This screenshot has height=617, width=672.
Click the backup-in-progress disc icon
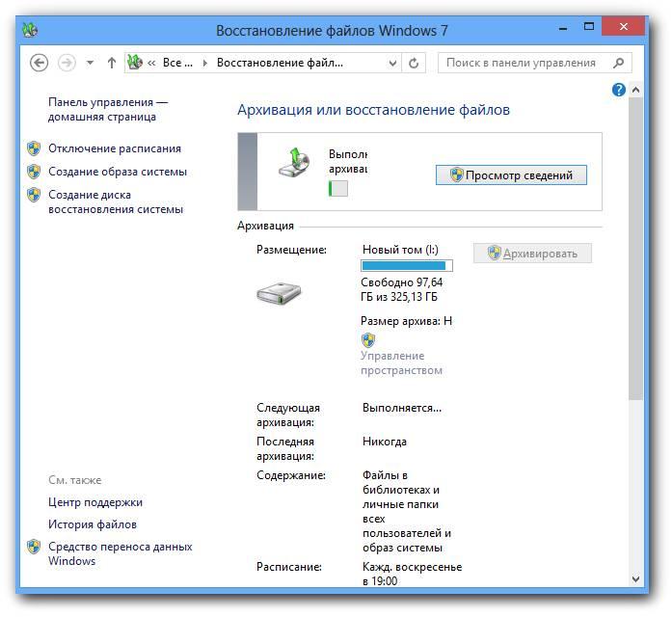click(x=294, y=162)
